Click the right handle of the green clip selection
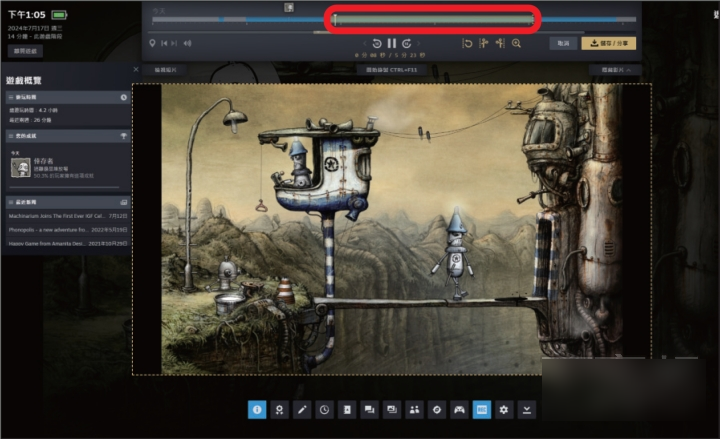The image size is (720, 439). pyautogui.click(x=533, y=19)
